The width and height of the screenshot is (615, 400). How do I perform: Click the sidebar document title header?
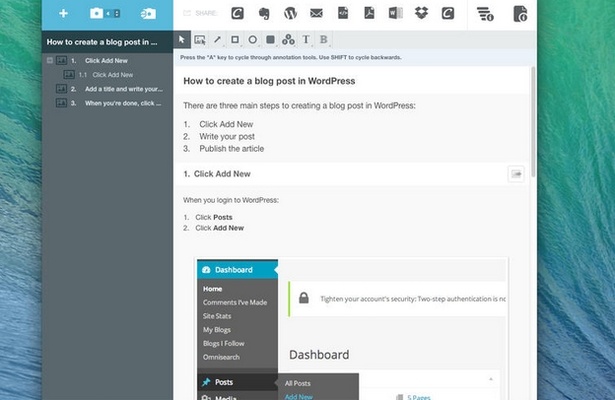tap(107, 42)
